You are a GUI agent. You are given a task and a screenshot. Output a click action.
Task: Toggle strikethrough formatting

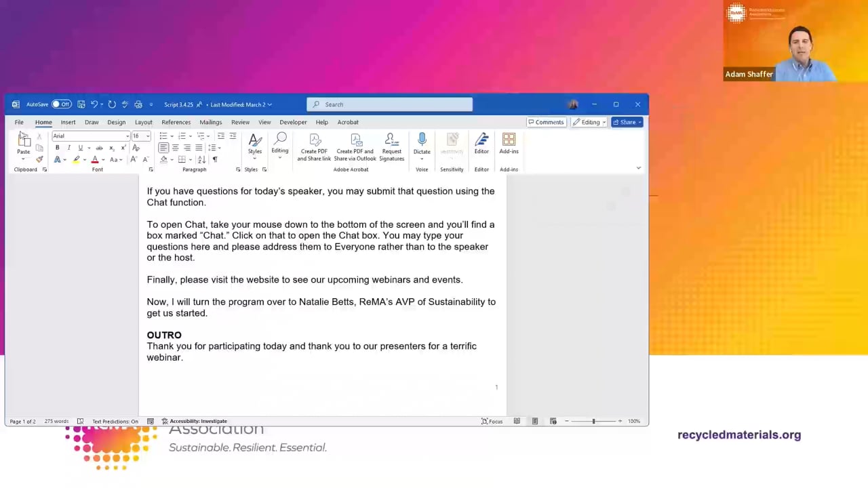(x=99, y=148)
